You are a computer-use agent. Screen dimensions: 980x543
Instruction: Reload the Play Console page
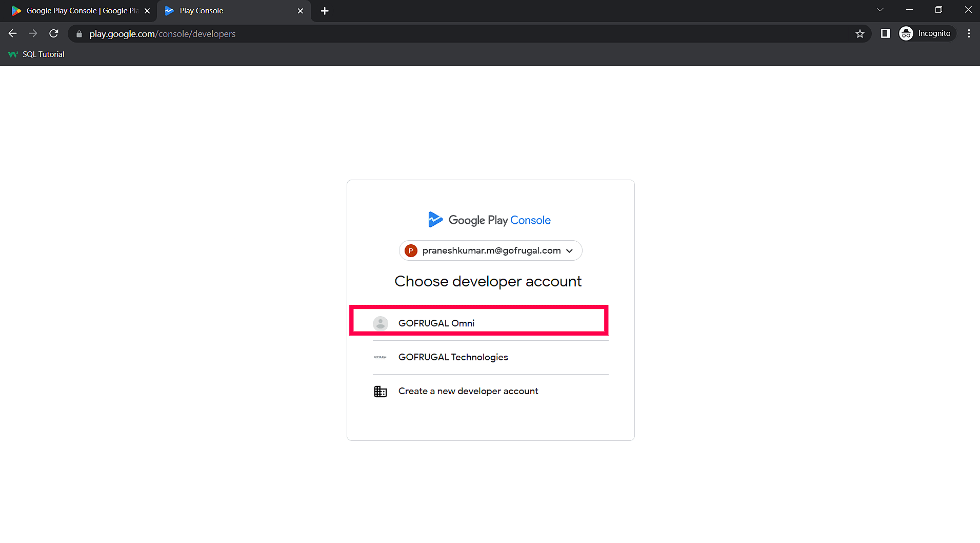tap(54, 33)
